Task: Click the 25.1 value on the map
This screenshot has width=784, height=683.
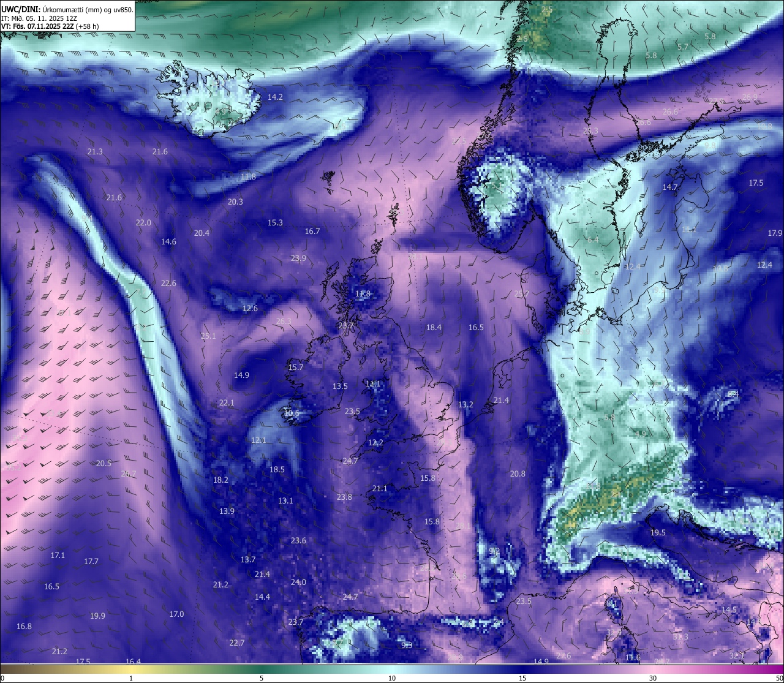Action: pos(208,336)
